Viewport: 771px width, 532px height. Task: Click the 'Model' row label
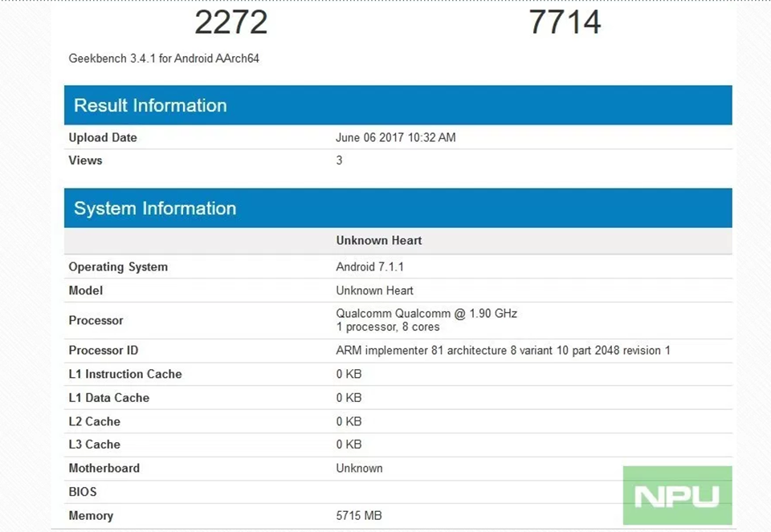tap(86, 290)
